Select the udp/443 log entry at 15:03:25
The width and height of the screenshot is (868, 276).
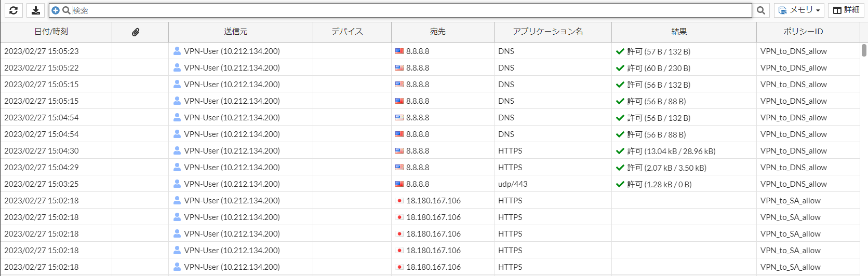430,184
